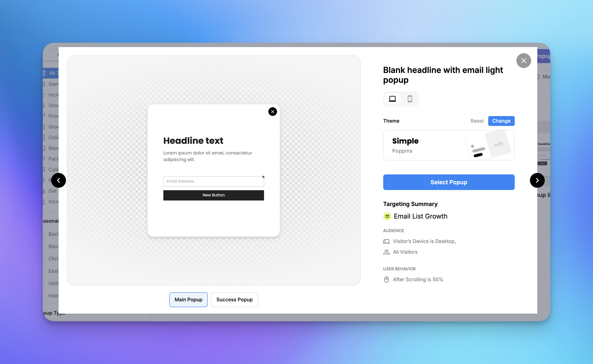Go to the previous popup template

coord(59,180)
